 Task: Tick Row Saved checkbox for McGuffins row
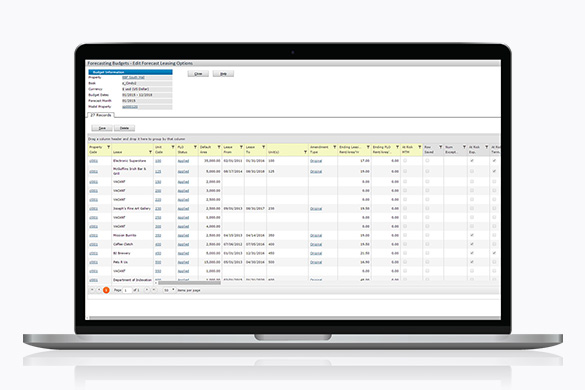pos(427,171)
